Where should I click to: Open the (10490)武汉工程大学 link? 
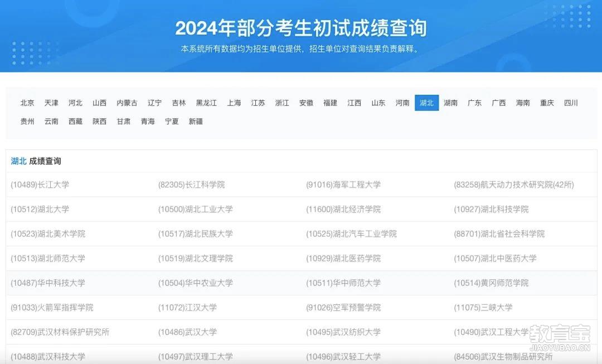(491, 332)
